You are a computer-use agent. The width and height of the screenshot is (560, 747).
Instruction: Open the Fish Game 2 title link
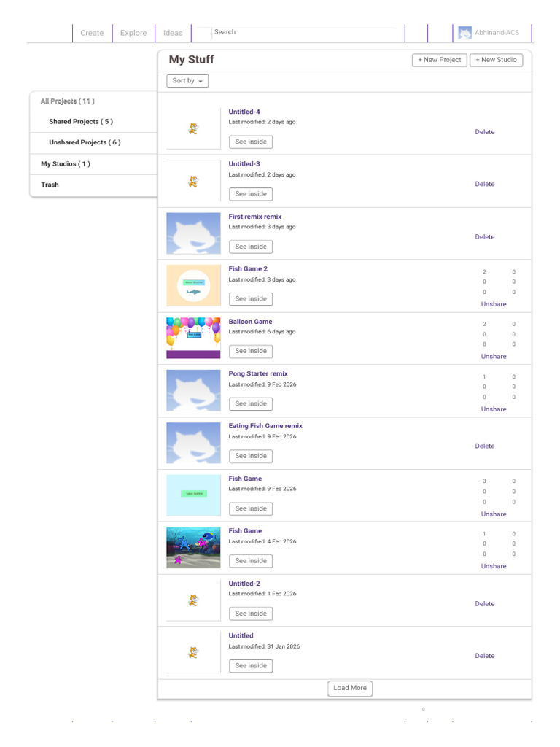coord(248,269)
